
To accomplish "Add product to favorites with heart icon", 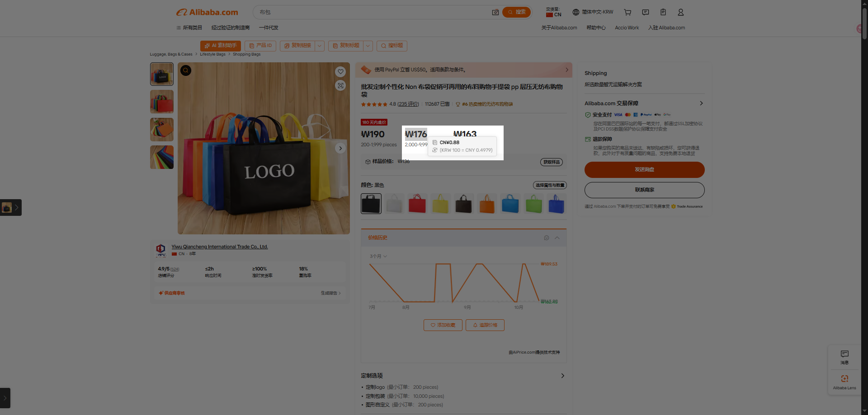I will click(x=340, y=71).
